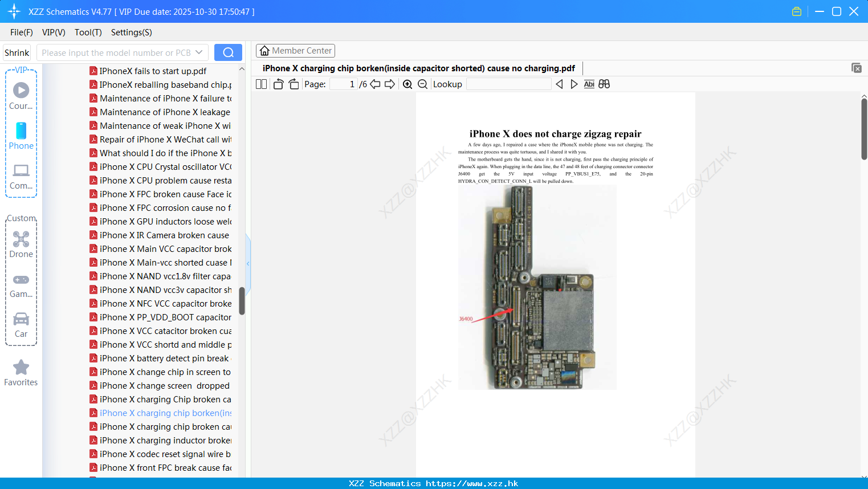Open 'Maintenance of iPhone X failure' file
This screenshot has width=868, height=489.
(161, 98)
